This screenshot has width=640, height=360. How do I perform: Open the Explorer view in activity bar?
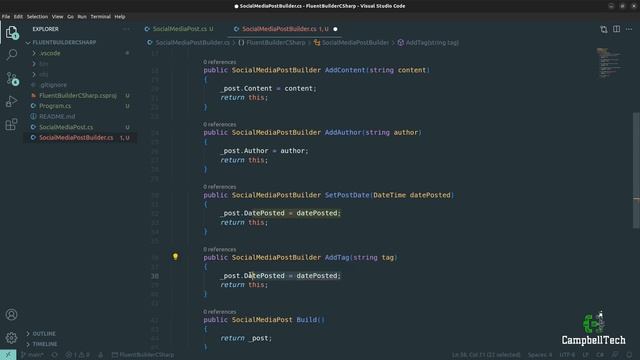pos(11,32)
